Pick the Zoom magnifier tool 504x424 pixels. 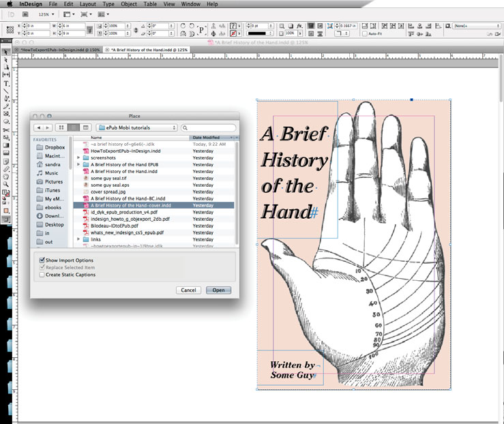point(6,184)
